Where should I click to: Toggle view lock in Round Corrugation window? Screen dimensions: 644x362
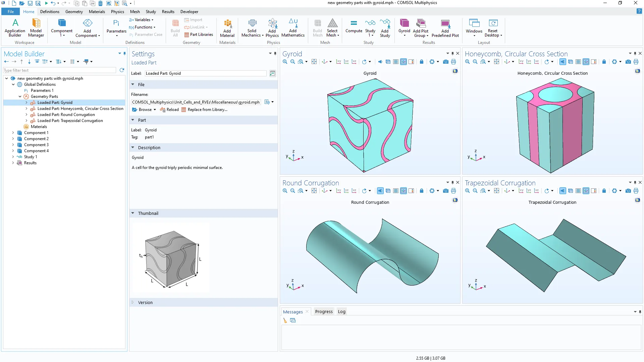(x=422, y=191)
